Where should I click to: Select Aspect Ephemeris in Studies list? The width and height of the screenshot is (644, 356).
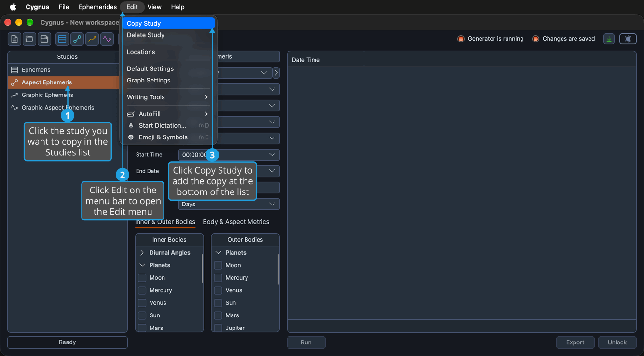point(63,82)
